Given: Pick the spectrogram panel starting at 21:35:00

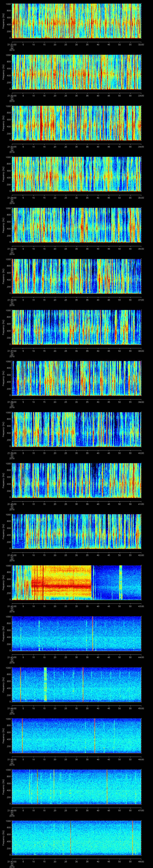Looking at the screenshot, I should point(77,225).
